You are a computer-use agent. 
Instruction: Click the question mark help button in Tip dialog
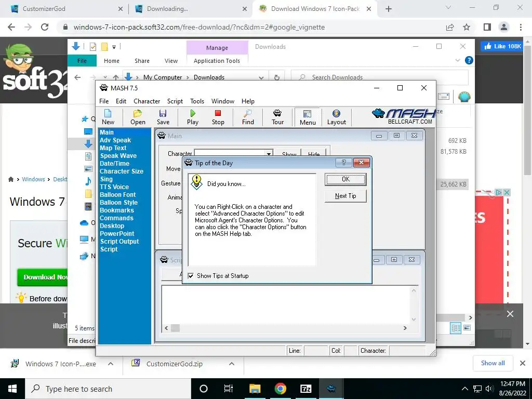[344, 163]
